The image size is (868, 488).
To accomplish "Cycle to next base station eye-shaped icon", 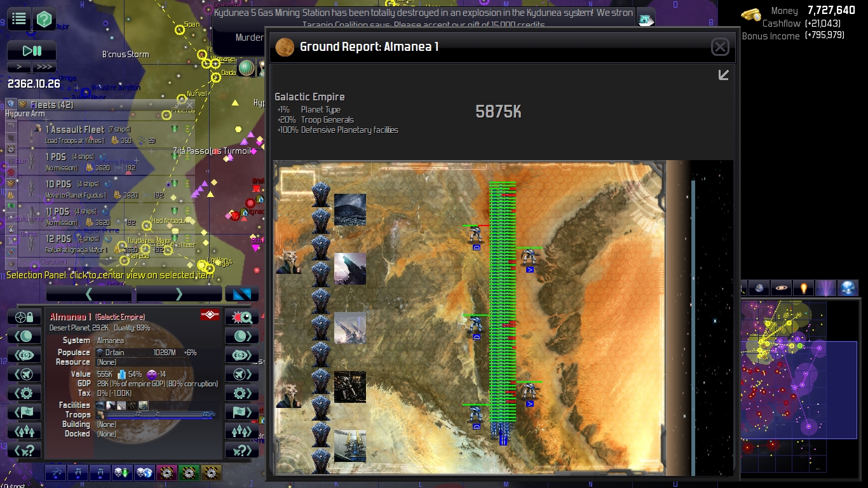I will point(242,355).
